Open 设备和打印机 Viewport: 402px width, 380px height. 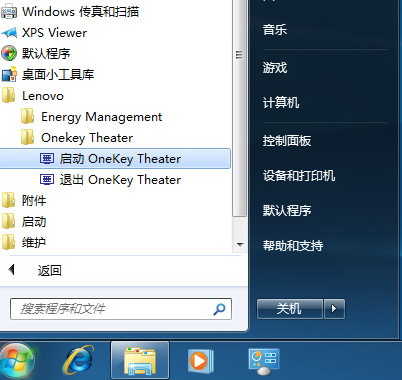[x=299, y=176]
